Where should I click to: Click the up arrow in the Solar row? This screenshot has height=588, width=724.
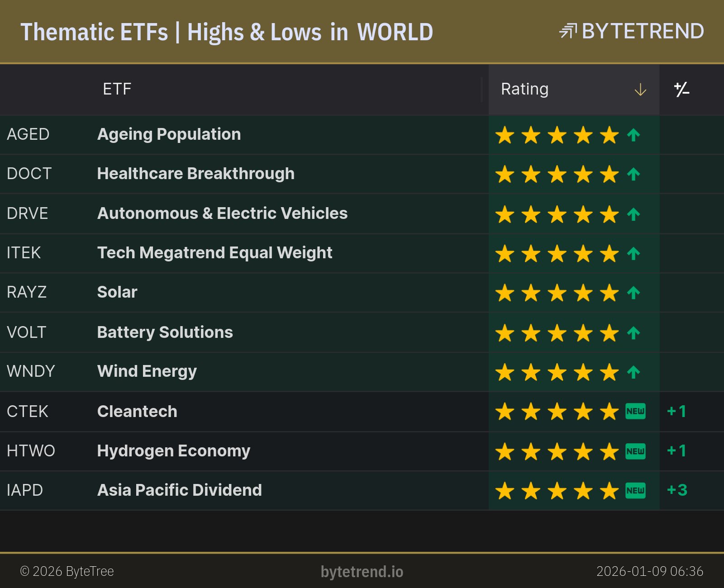633,293
